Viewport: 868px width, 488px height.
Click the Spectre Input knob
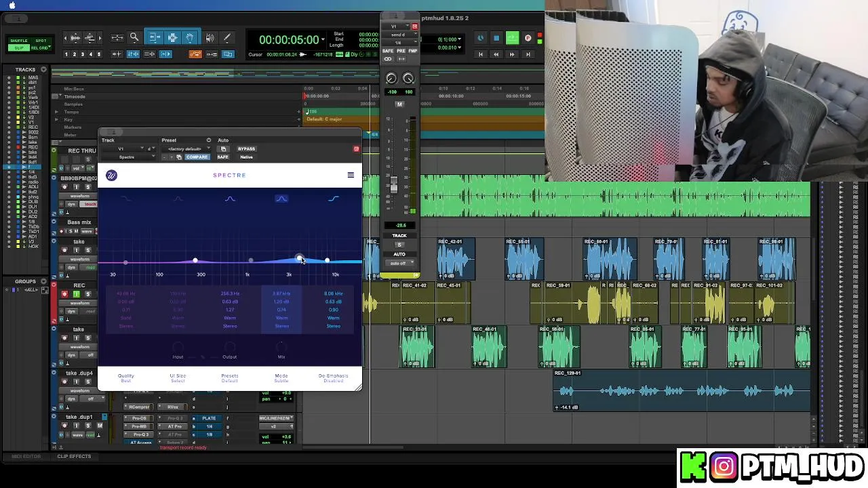coord(178,347)
